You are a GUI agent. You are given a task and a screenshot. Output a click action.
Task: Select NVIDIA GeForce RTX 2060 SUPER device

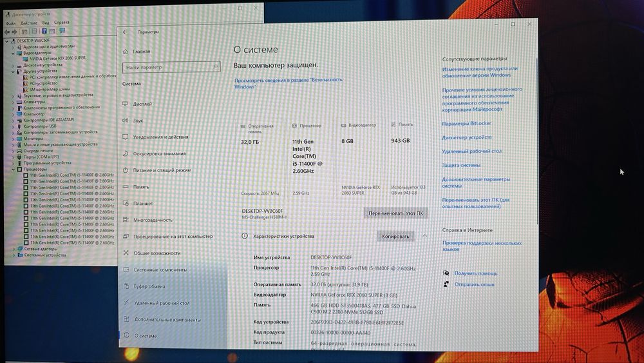57,59
